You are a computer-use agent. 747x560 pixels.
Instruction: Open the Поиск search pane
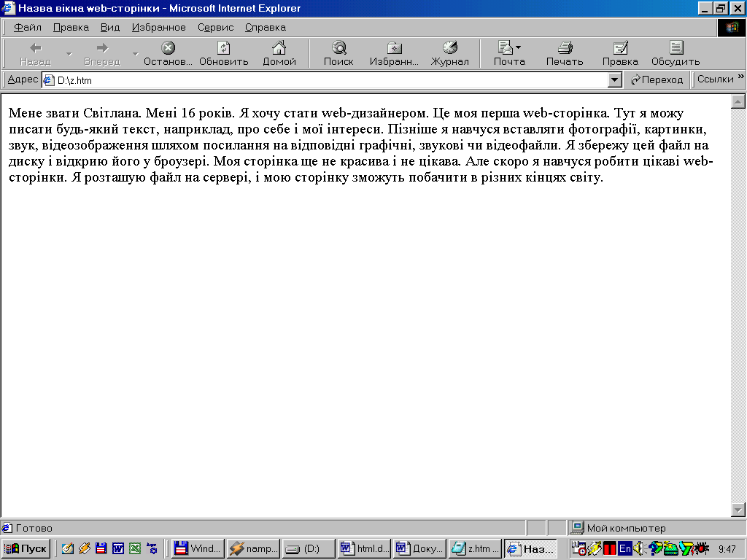coord(338,53)
